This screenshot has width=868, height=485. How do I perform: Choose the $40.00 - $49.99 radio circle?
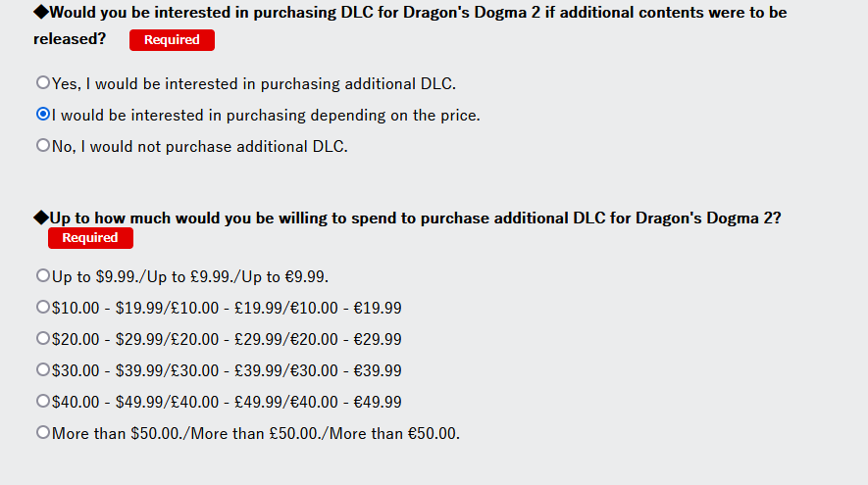click(x=42, y=401)
